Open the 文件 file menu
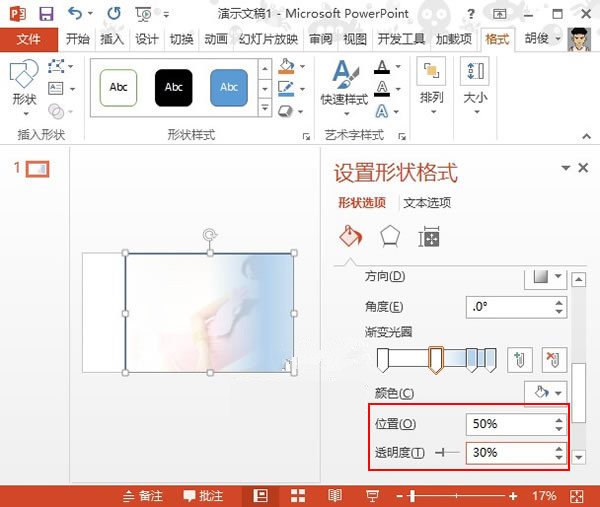This screenshot has width=600, height=507. tap(29, 39)
